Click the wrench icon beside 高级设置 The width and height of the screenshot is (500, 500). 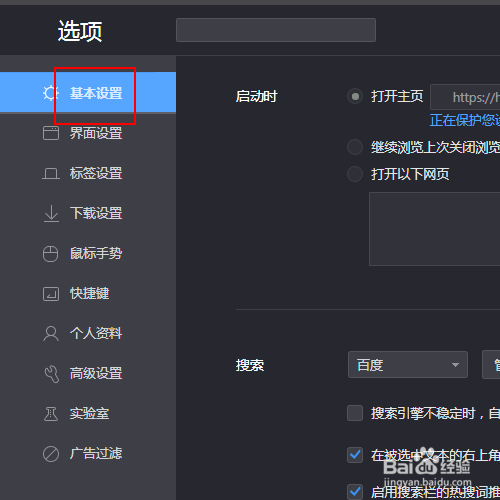point(52,374)
